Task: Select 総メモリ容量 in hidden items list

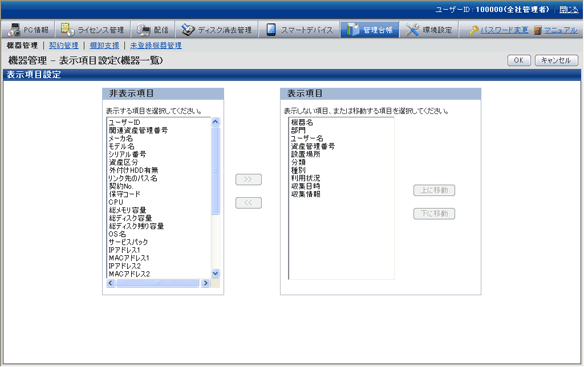Action: pos(127,210)
